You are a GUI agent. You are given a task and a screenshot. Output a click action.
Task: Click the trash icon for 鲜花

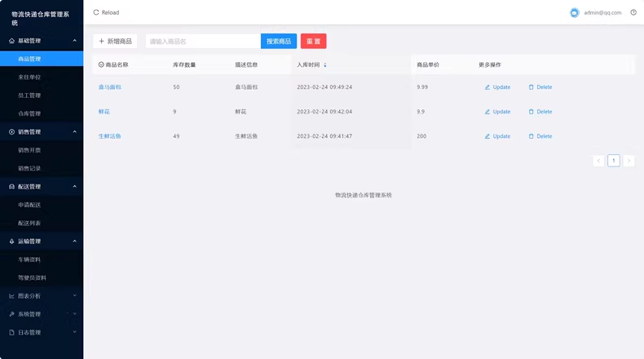[x=531, y=112]
